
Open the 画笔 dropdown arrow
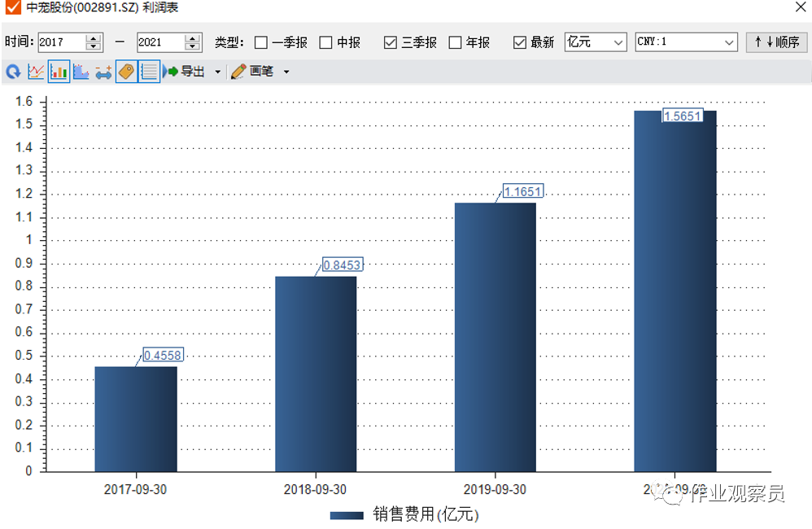(x=286, y=72)
